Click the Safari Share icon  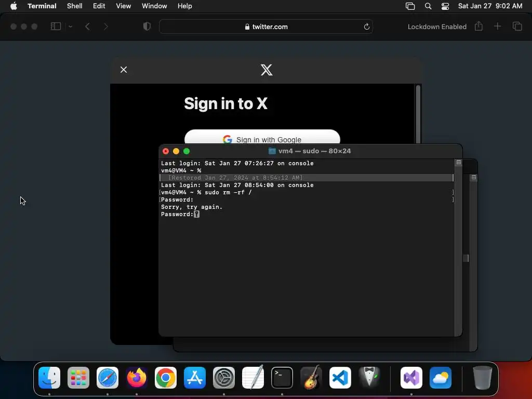click(478, 26)
